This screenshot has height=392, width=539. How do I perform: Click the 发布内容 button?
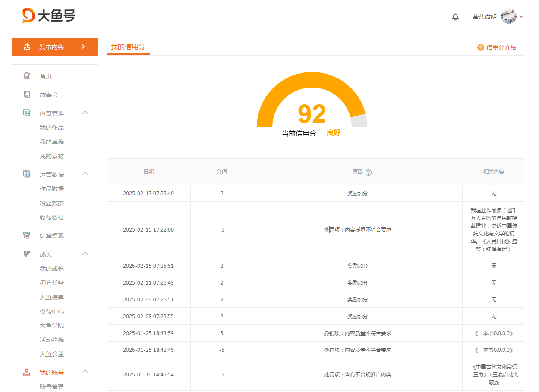[x=55, y=47]
